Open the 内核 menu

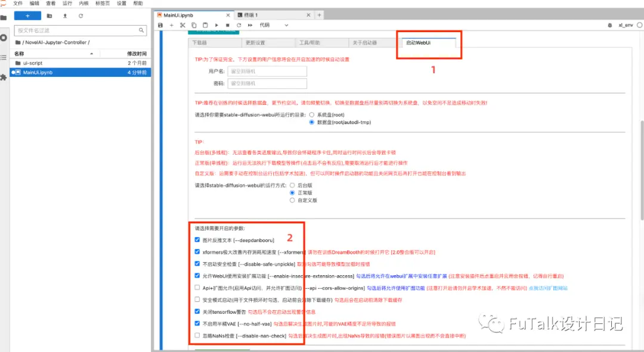click(84, 4)
